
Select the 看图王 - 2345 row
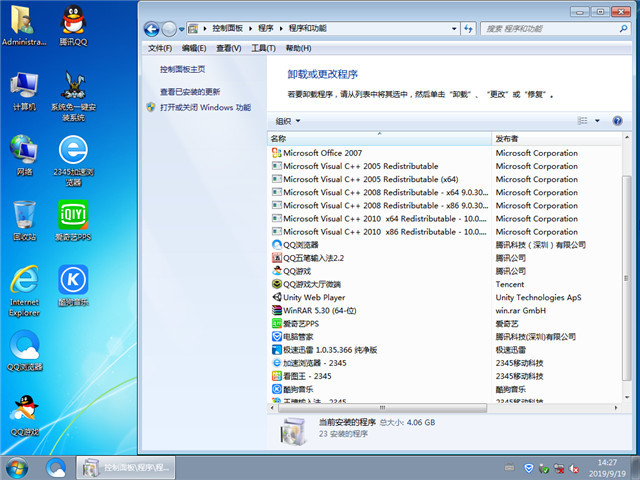coord(380,376)
